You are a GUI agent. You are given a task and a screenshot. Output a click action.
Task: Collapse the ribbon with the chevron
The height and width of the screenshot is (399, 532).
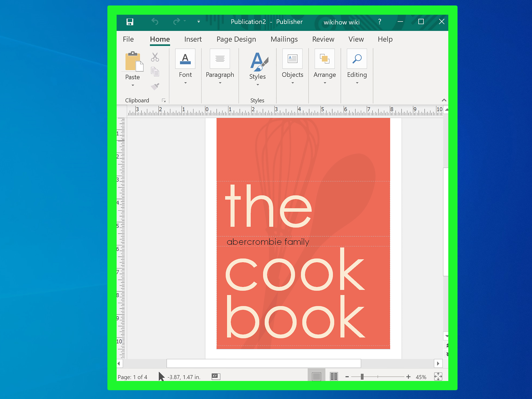tap(444, 100)
